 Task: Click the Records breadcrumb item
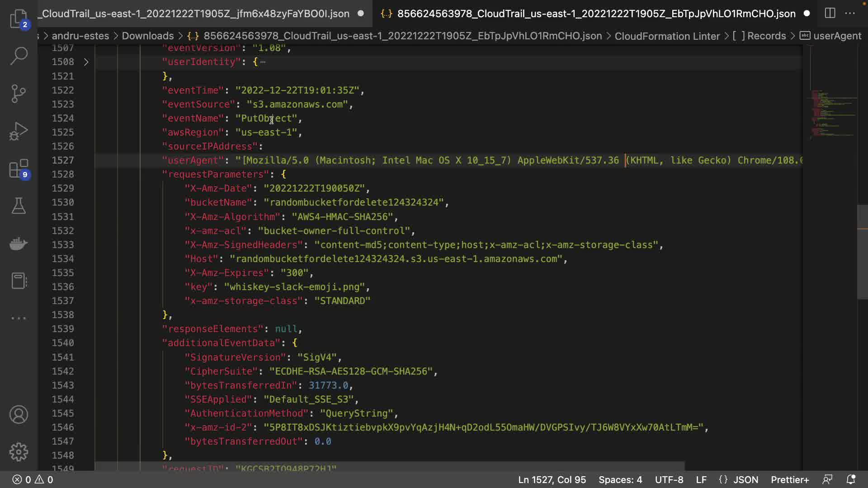click(x=766, y=36)
